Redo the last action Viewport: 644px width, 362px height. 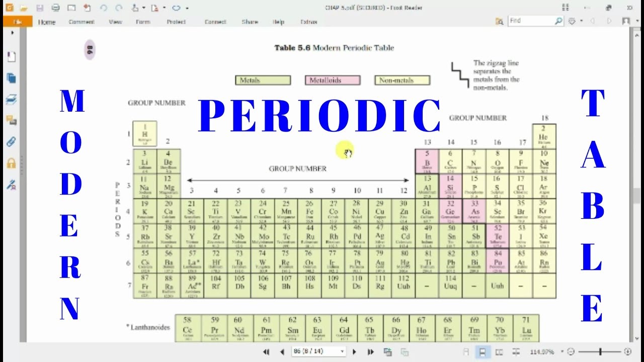tap(119, 8)
